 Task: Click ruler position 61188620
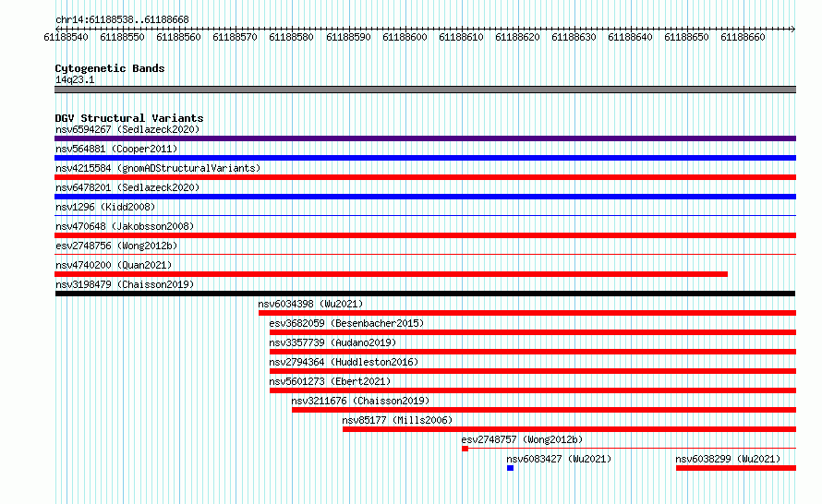coord(517,37)
